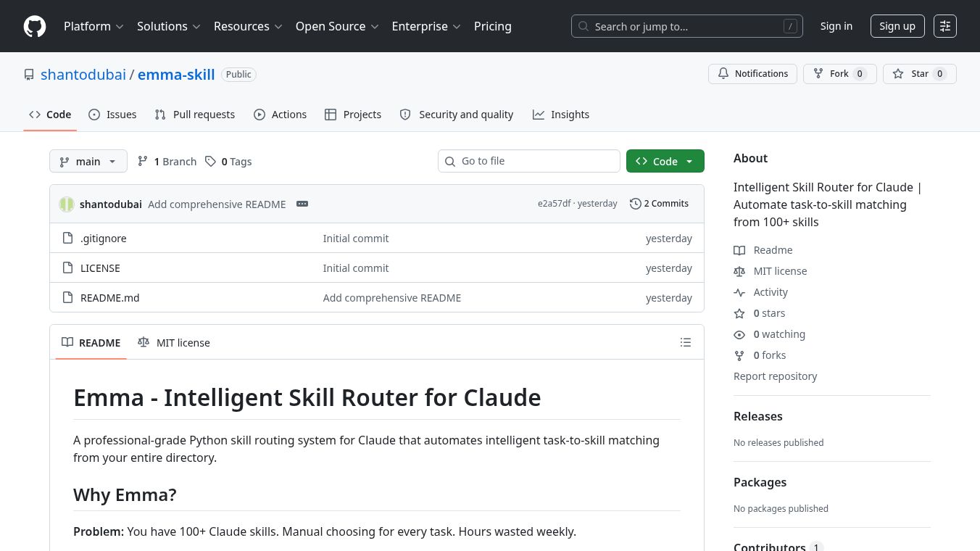
Task: Focus the Search or jump to field
Action: pos(687,26)
